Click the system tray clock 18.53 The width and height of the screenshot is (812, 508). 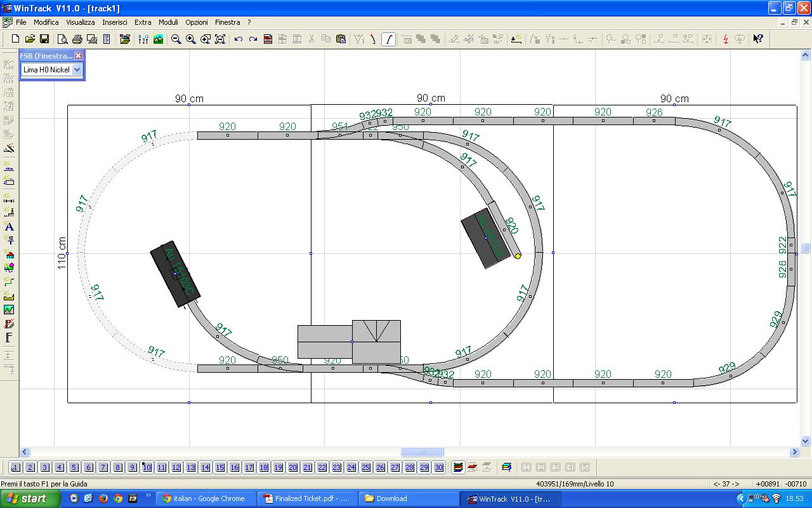coord(794,498)
